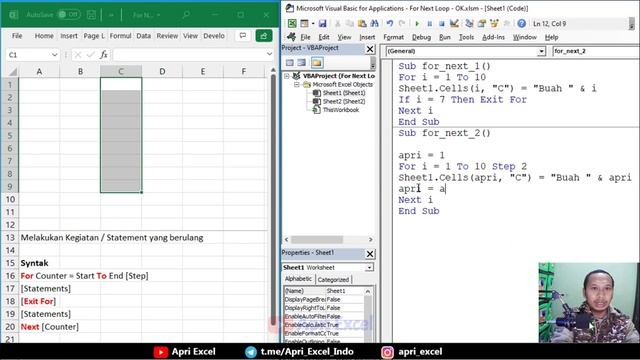
Task: Open the Sheet1 Worksheet properties dropdown
Action: tap(369, 268)
